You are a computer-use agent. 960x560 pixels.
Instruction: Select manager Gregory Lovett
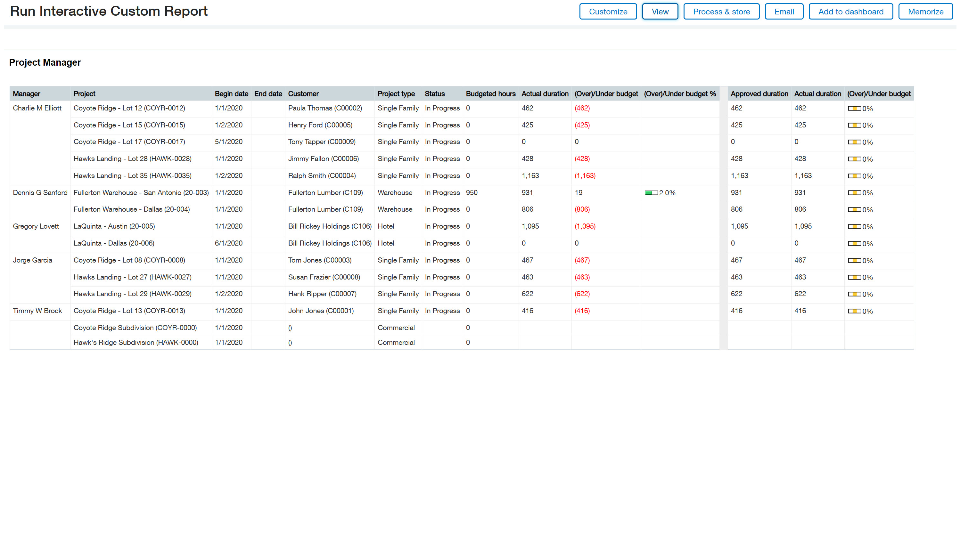pos(36,226)
